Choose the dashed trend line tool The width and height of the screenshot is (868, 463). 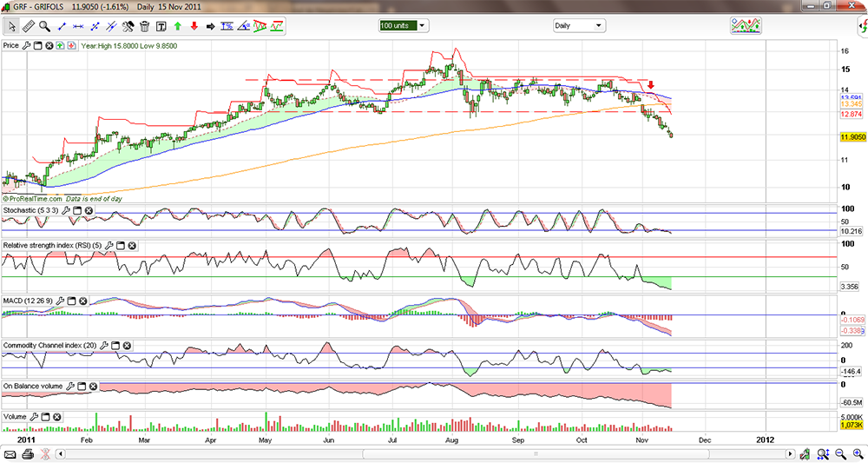pos(95,25)
